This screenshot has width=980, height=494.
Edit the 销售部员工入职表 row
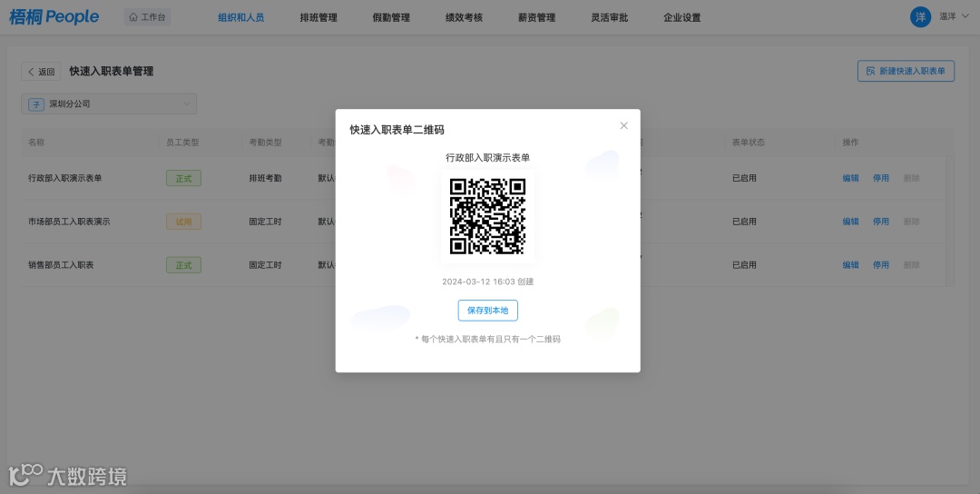850,265
